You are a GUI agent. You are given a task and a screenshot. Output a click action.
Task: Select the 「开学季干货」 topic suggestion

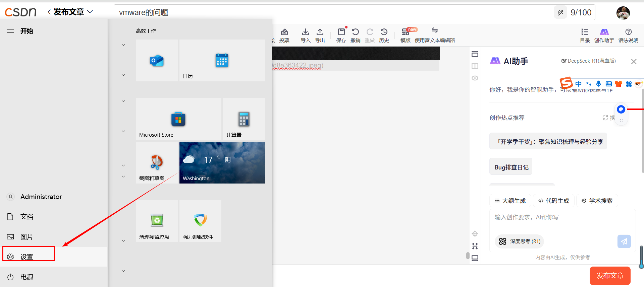click(548, 142)
